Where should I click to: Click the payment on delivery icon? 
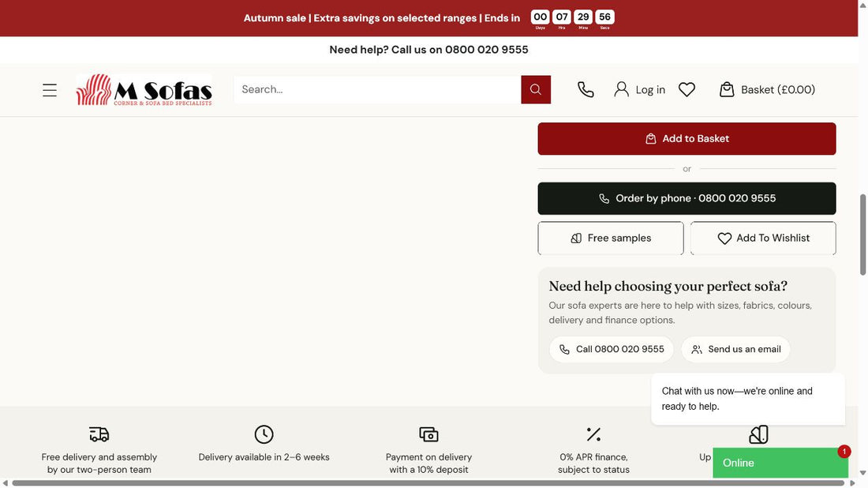point(428,434)
